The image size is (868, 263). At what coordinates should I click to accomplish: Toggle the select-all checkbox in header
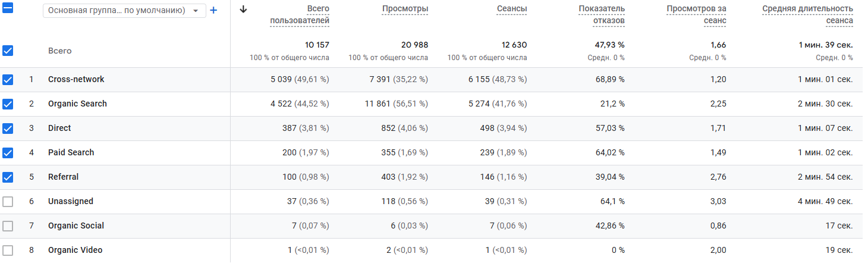click(8, 9)
